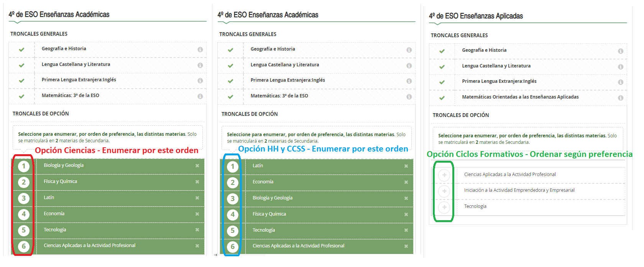Click number 6 badge in the Ciencias list
Viewport: 644px width, 267px height.
23,246
